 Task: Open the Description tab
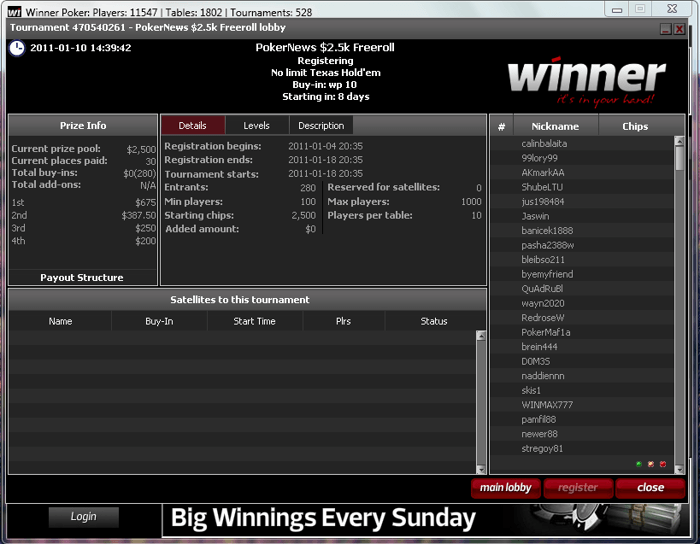(321, 125)
